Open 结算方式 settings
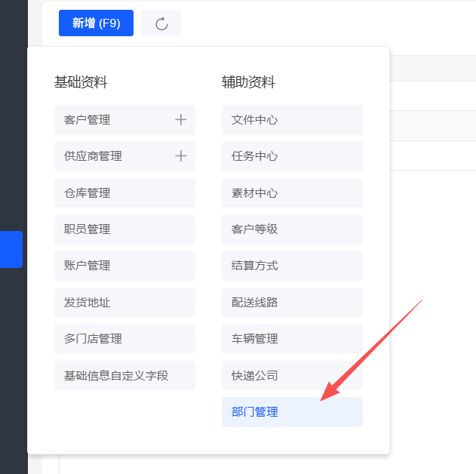Image resolution: width=476 pixels, height=474 pixels. [x=292, y=266]
